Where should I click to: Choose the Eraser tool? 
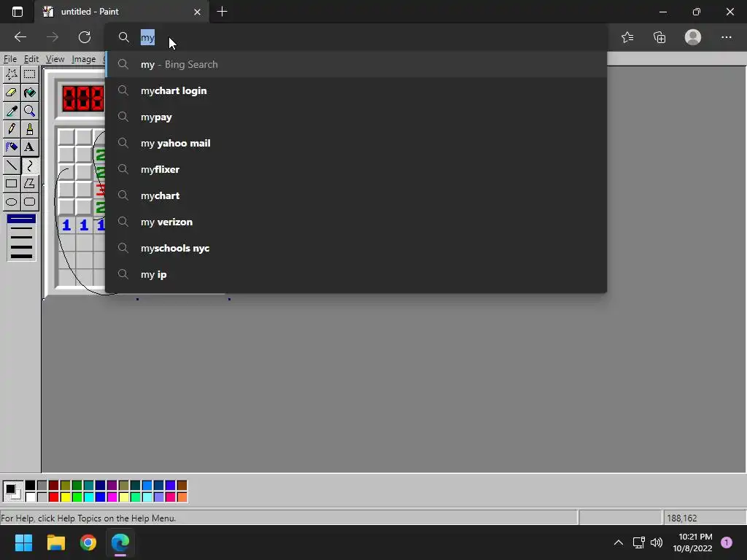[12, 93]
